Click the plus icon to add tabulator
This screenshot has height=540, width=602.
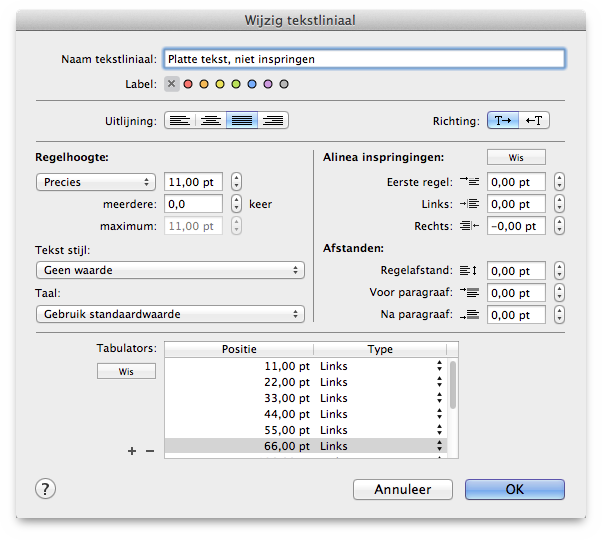(x=132, y=451)
